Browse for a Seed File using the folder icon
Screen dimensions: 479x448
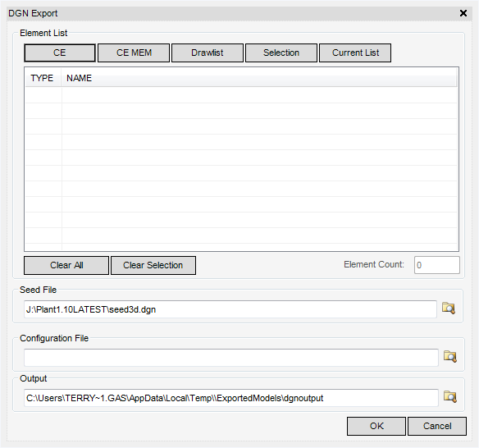click(x=449, y=308)
